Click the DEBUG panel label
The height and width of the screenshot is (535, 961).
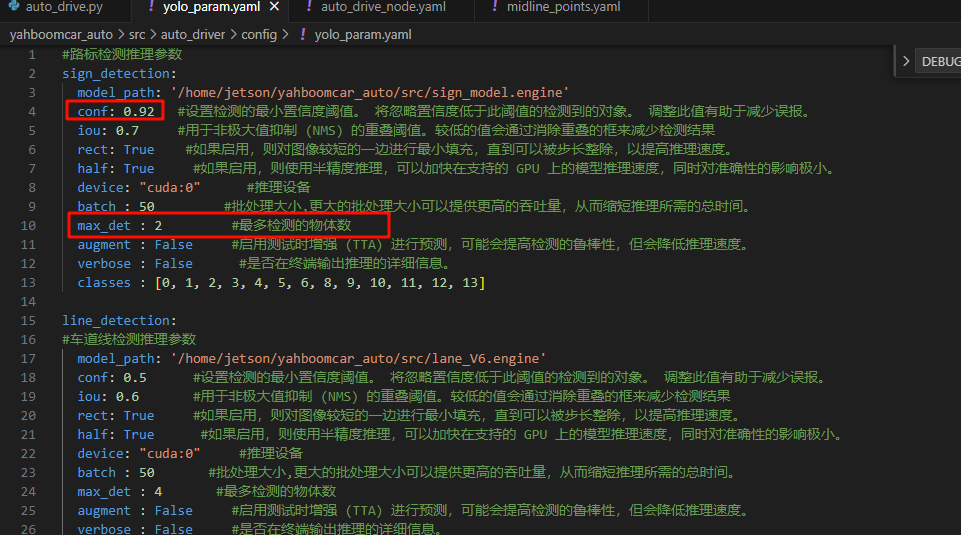(x=940, y=61)
